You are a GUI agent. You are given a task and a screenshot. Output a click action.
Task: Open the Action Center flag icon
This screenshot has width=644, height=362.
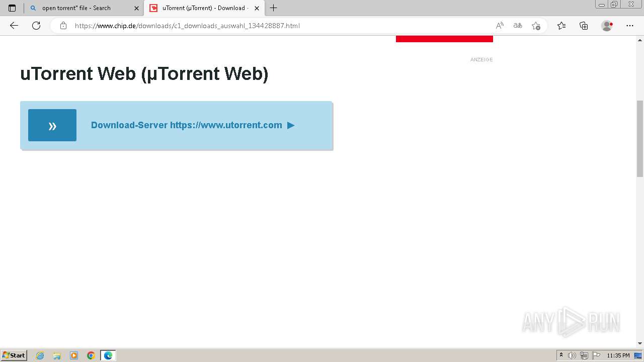coord(596,355)
